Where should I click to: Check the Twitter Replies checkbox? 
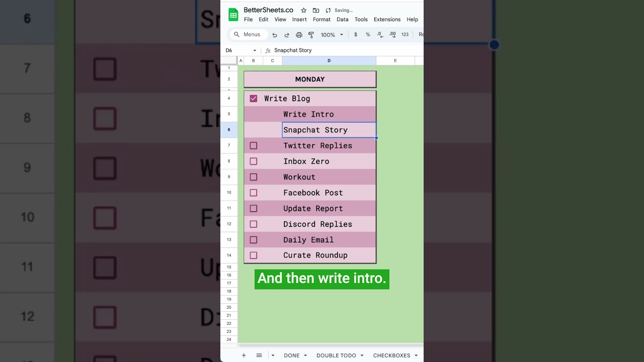254,146
